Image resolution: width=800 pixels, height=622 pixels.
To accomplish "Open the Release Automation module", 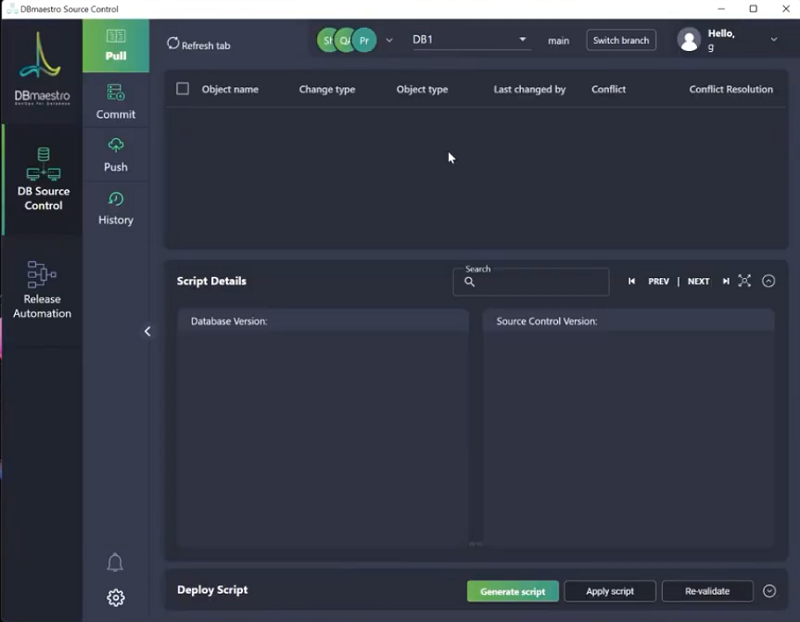I will pyautogui.click(x=42, y=290).
